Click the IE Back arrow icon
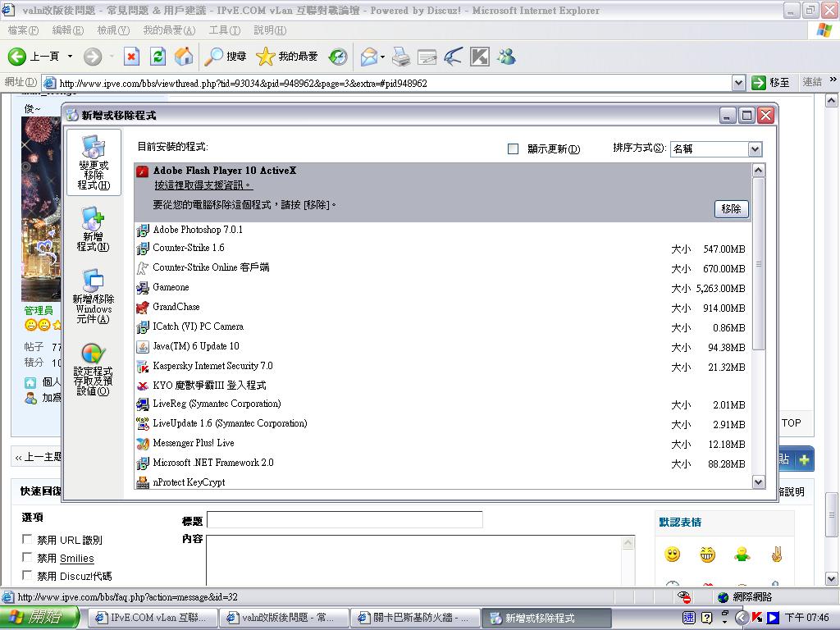Viewport: 840px width, 630px height. [x=16, y=57]
